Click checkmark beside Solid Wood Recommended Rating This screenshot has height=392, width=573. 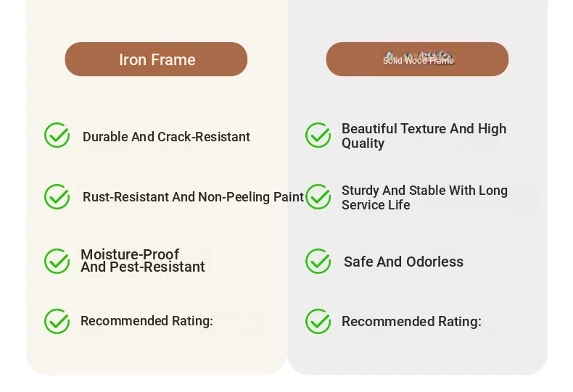pyautogui.click(x=318, y=322)
